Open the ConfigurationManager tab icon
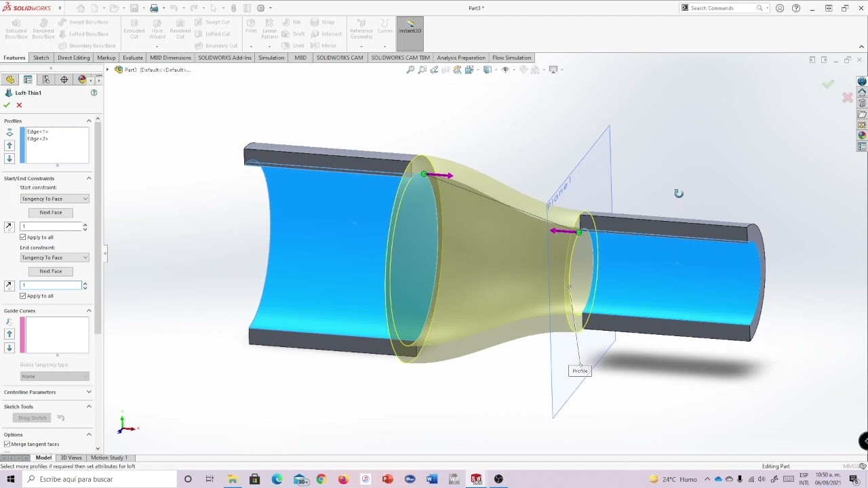Viewport: 868px width, 488px height. (46, 79)
